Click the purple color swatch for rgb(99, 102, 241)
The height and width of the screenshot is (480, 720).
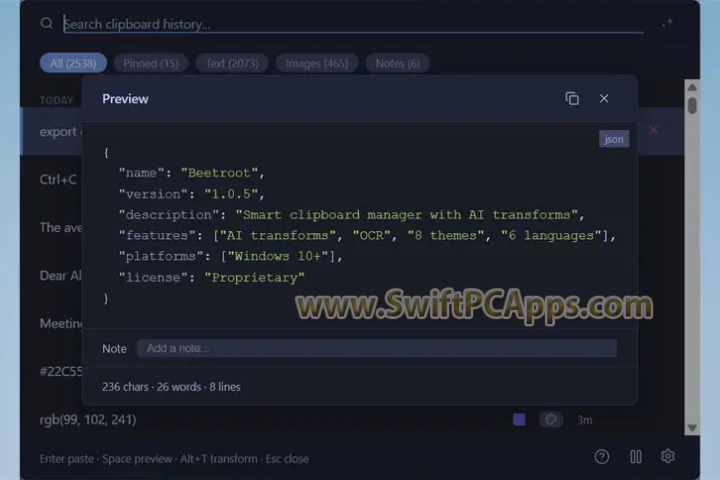519,419
